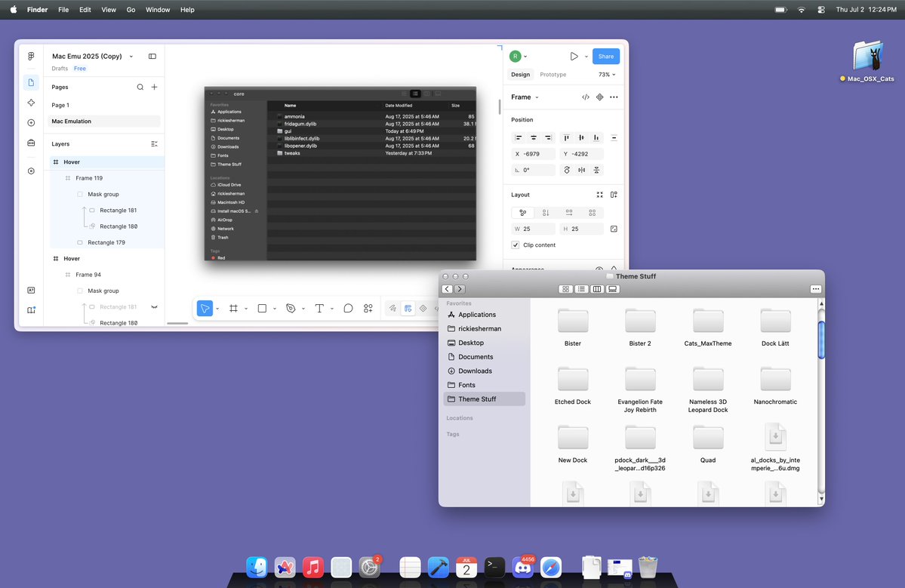Open Dev Mode code icon in Frame header

click(585, 97)
